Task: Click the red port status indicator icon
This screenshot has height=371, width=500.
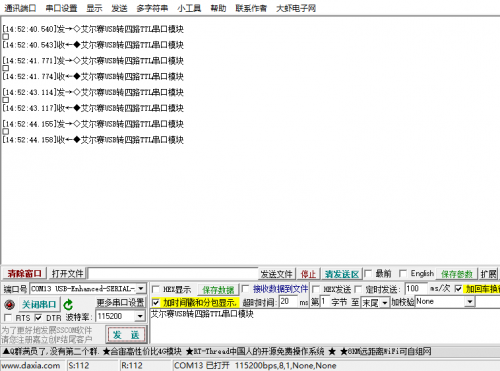Action: 9,305
